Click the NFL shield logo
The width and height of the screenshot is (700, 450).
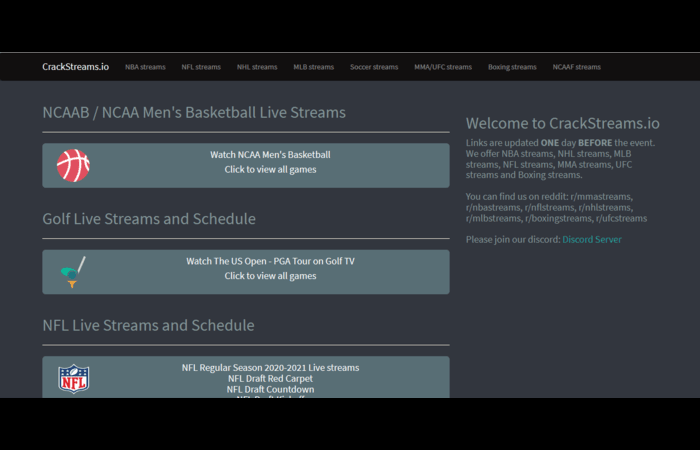pos(74,379)
